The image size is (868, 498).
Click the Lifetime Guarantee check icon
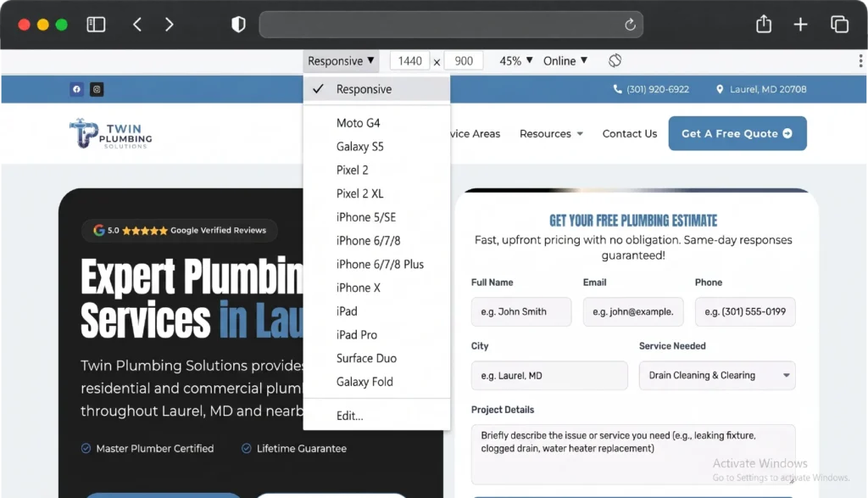(x=247, y=449)
